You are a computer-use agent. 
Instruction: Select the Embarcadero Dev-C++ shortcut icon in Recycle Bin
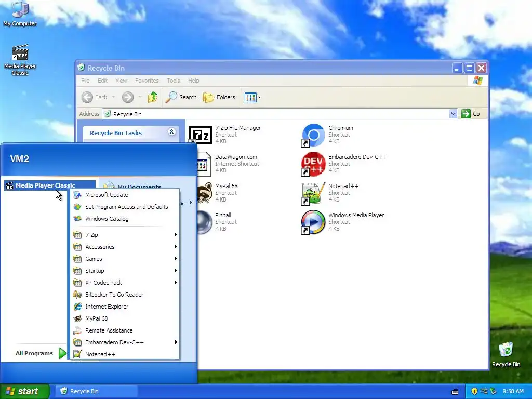pyautogui.click(x=313, y=164)
